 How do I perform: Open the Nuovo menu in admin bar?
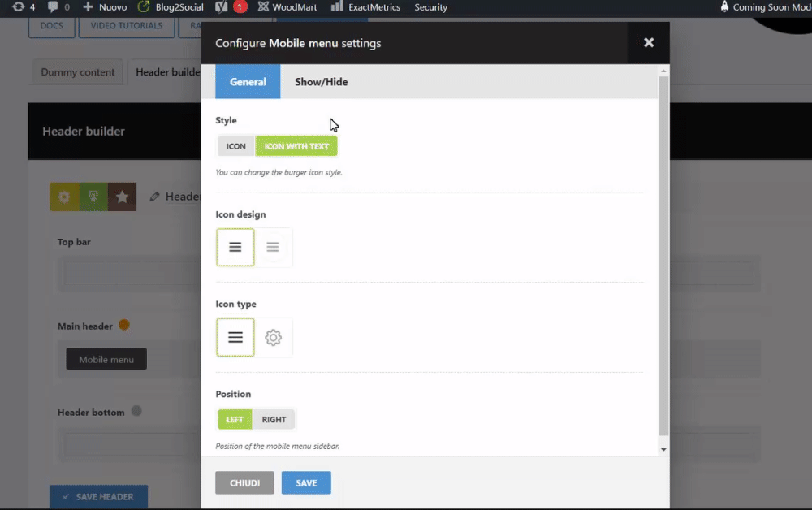(105, 7)
